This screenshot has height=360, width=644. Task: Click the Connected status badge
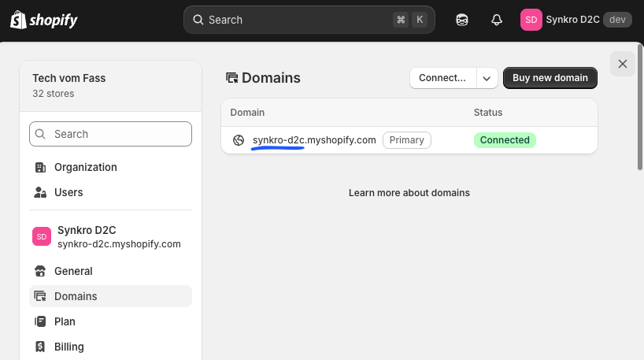pyautogui.click(x=505, y=140)
